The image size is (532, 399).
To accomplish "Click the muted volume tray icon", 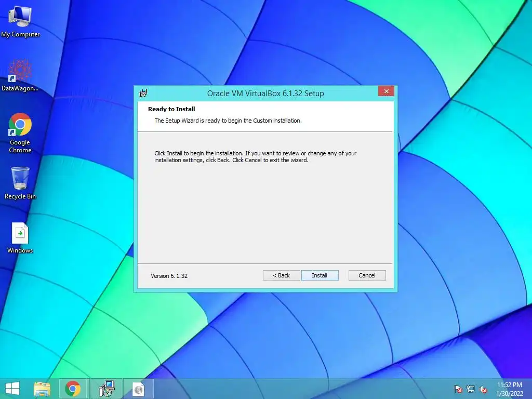I will pyautogui.click(x=483, y=389).
